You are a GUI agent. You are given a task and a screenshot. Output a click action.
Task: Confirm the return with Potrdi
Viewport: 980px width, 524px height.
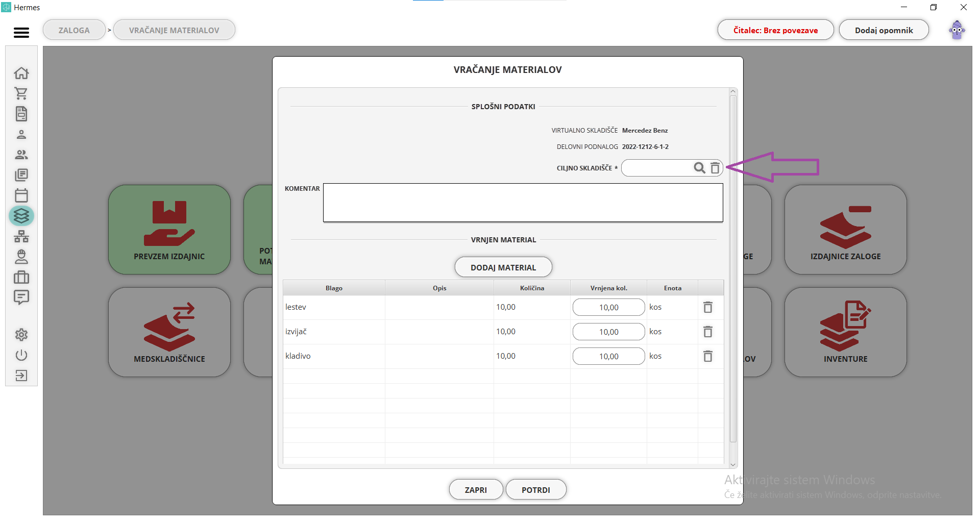pos(535,490)
